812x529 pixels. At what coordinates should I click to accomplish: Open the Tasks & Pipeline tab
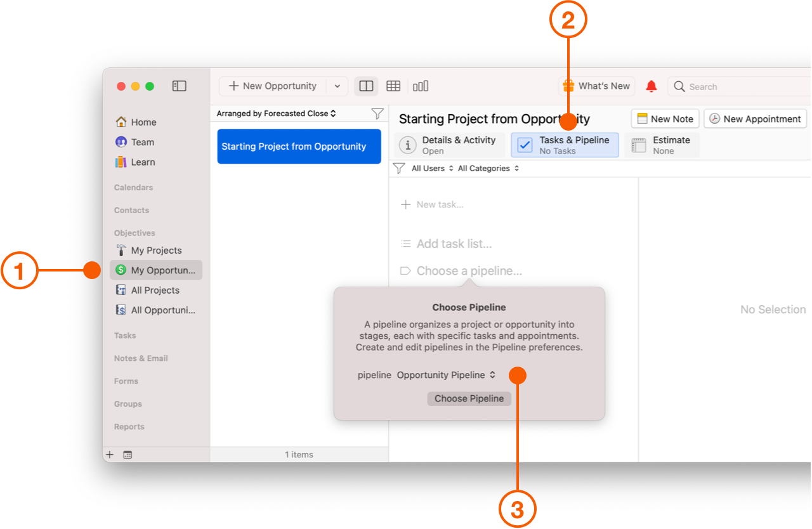click(565, 145)
